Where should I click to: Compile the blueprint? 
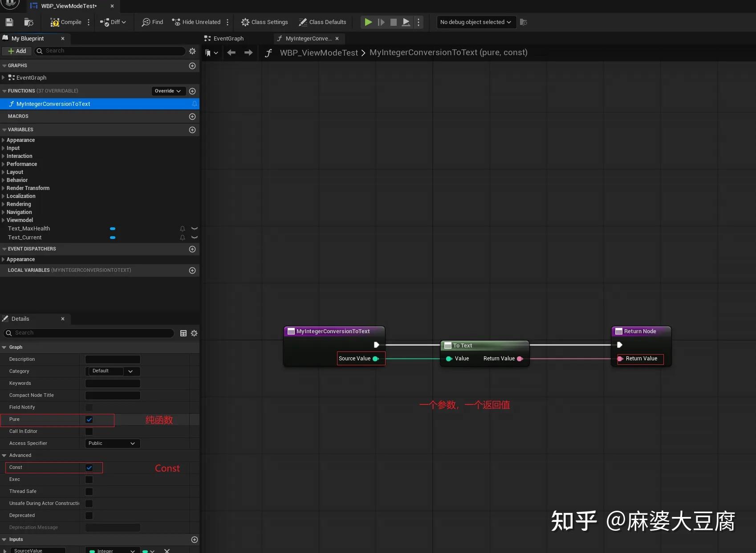pos(65,22)
